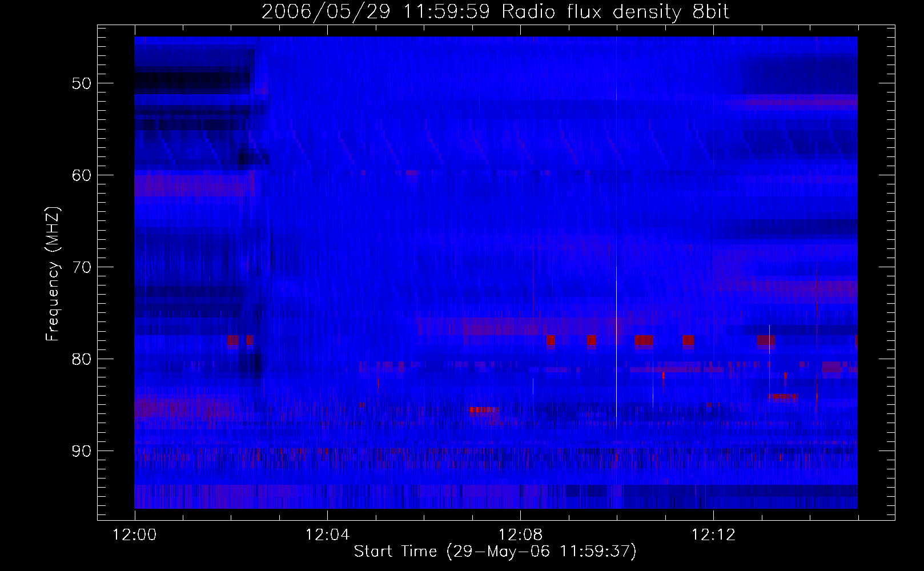Click the "50" frequency tick label

point(82,83)
